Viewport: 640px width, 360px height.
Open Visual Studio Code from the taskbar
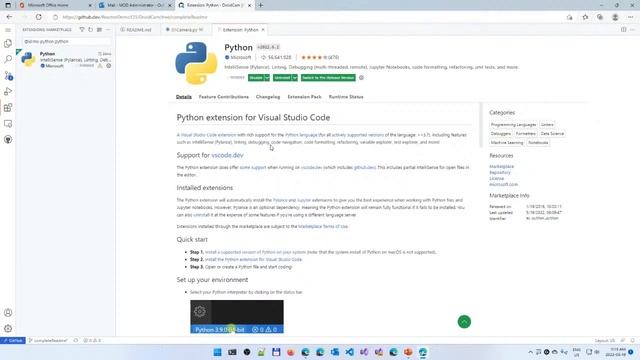[x=349, y=352]
